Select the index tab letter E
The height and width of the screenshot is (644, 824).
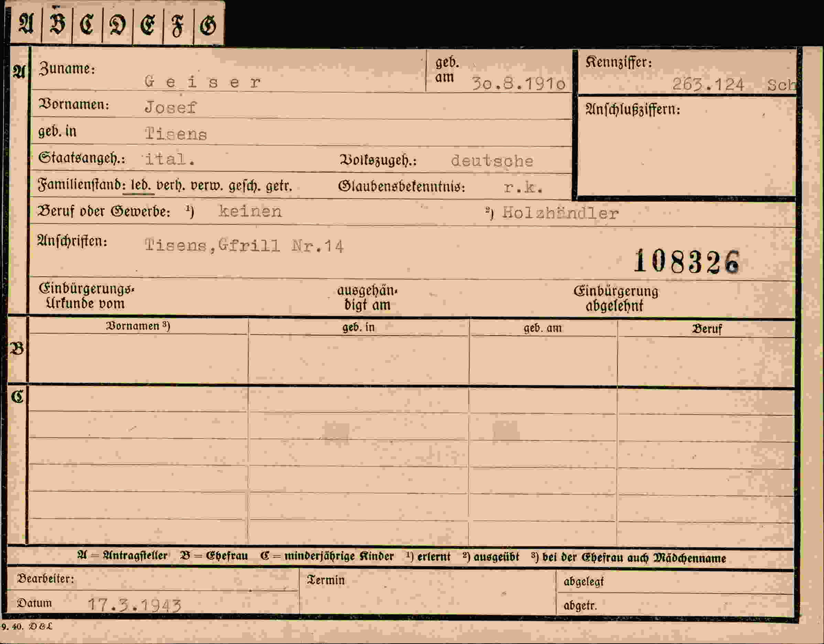[x=148, y=25]
